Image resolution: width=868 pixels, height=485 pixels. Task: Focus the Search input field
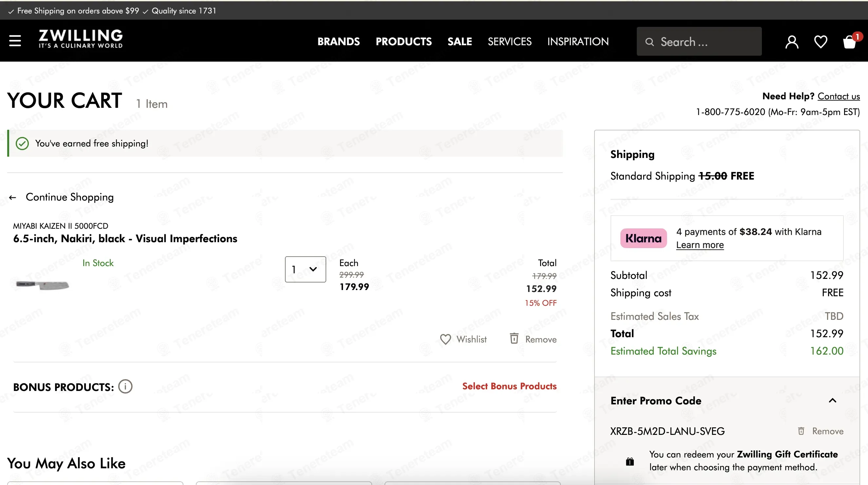pyautogui.click(x=699, y=42)
